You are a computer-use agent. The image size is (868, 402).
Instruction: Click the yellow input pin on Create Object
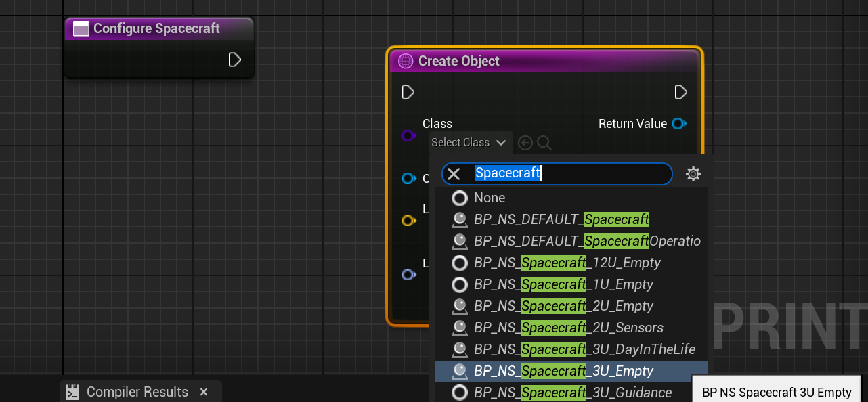point(408,221)
